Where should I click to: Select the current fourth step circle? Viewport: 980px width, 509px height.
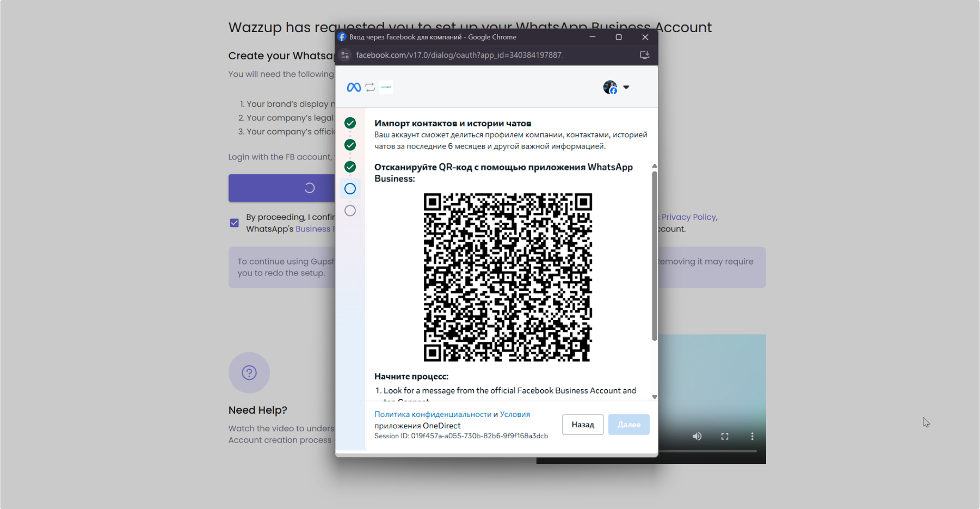(x=350, y=188)
